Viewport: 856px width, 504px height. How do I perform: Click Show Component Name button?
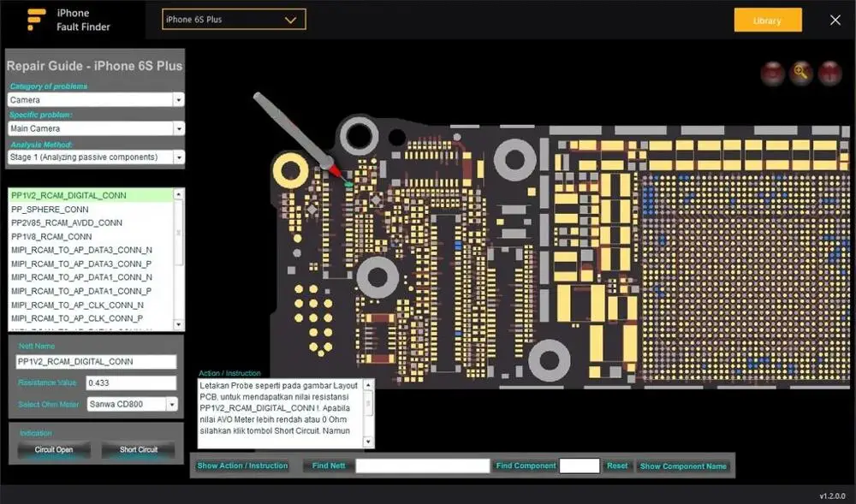(x=683, y=465)
